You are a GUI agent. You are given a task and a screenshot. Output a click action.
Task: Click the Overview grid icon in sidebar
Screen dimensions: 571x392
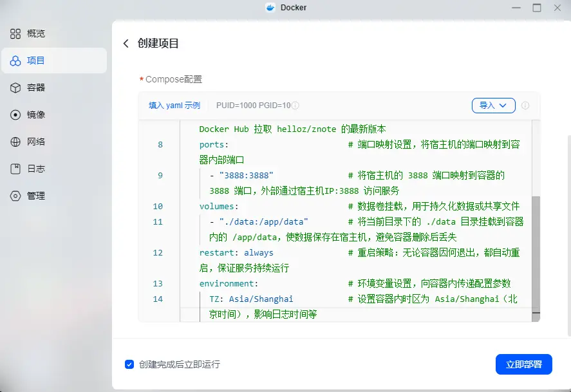click(x=15, y=34)
